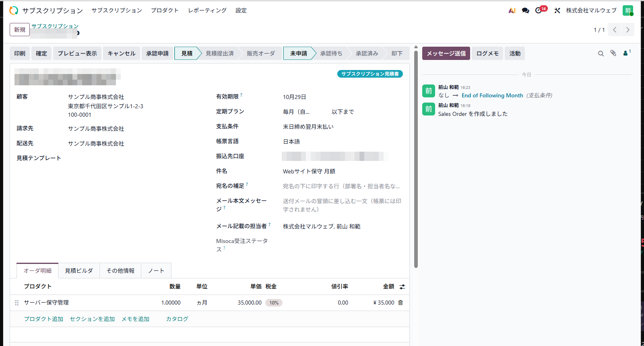Click the 確定 button

(x=41, y=54)
